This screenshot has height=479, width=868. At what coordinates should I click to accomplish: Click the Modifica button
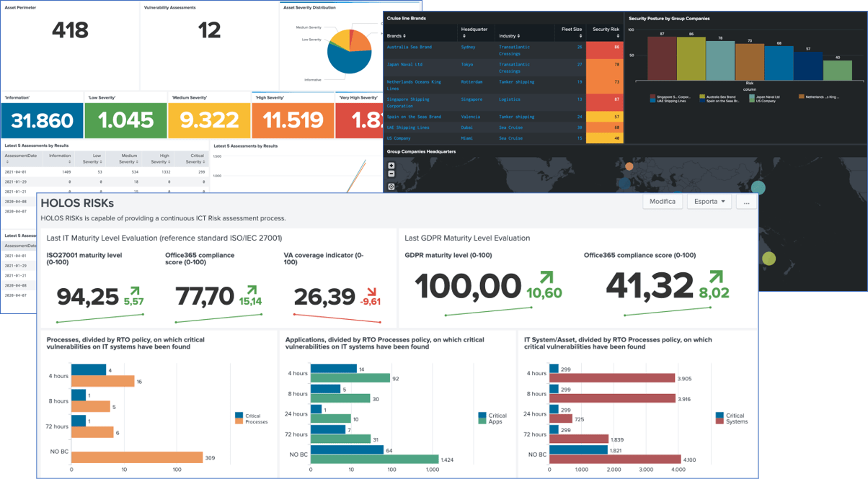(x=662, y=202)
